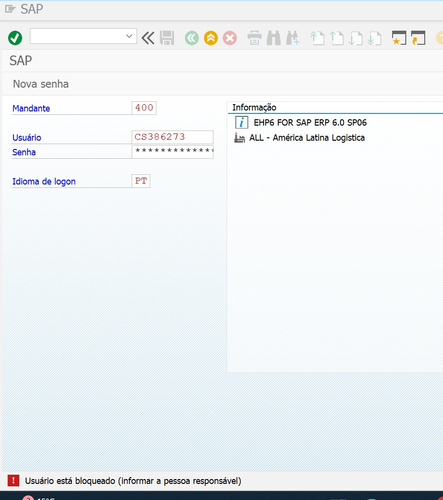Click the Usuário label
This screenshot has width=443, height=500.
tap(27, 137)
